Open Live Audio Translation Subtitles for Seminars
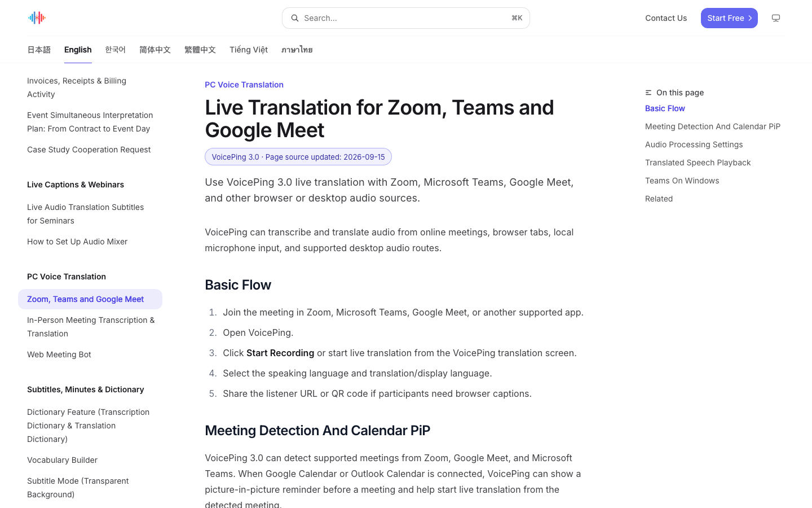The width and height of the screenshot is (812, 508). 90,214
